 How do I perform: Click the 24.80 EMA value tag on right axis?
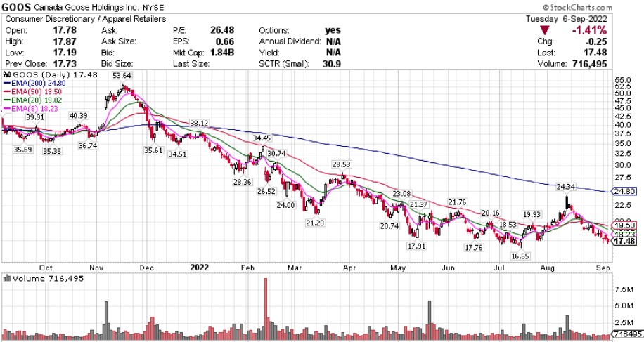coord(624,191)
